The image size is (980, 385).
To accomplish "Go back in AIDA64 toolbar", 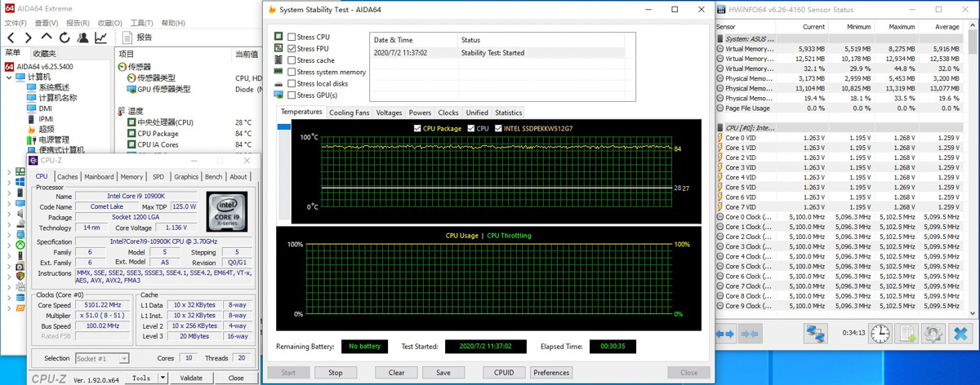I will [x=11, y=38].
